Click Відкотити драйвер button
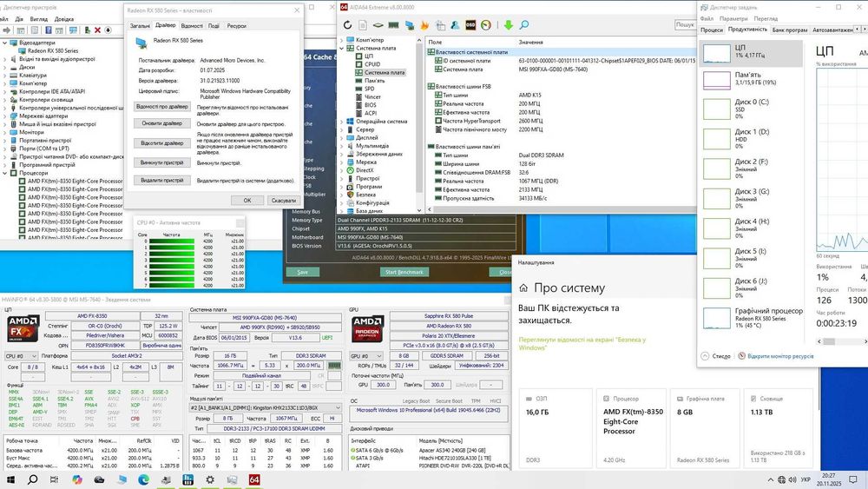Viewport: 868px width, 489px height. pyautogui.click(x=162, y=143)
